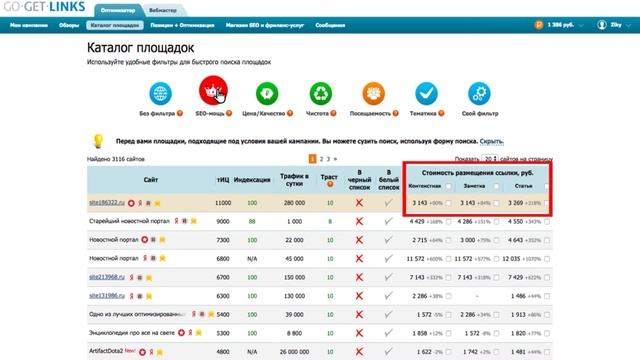Pick the green Цена/Качество filter icon
Screen dimensions: 640x360
[x=267, y=93]
